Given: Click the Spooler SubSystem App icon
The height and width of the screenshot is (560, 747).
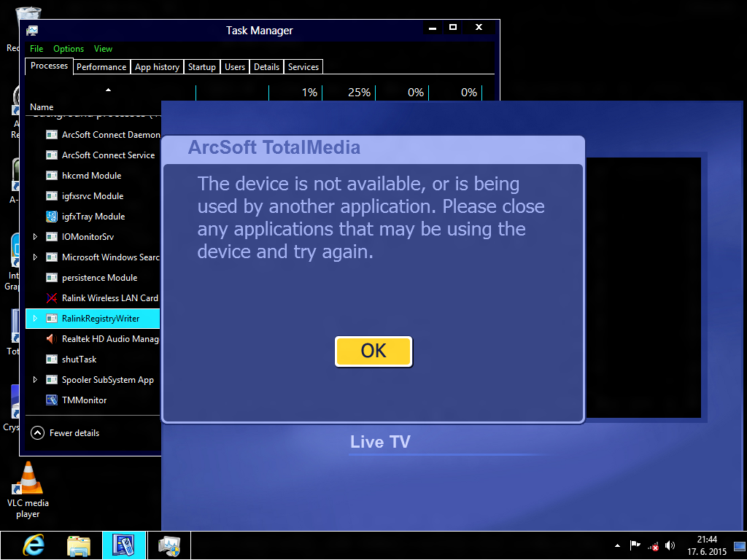Looking at the screenshot, I should [52, 379].
